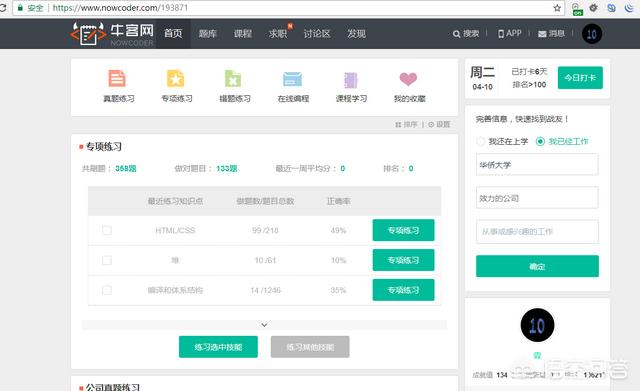Open the 专项练习 star icon
Screen dimensions: 640x391
(176, 78)
